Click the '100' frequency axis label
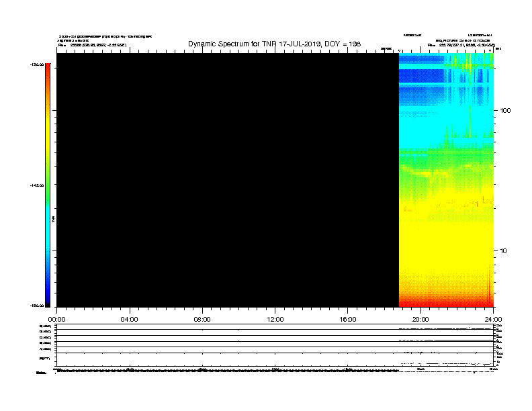This screenshot has height=411, width=532. click(505, 111)
